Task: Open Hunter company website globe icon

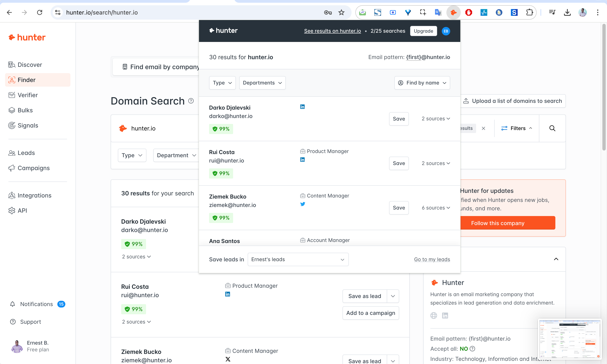Action: 434,316
